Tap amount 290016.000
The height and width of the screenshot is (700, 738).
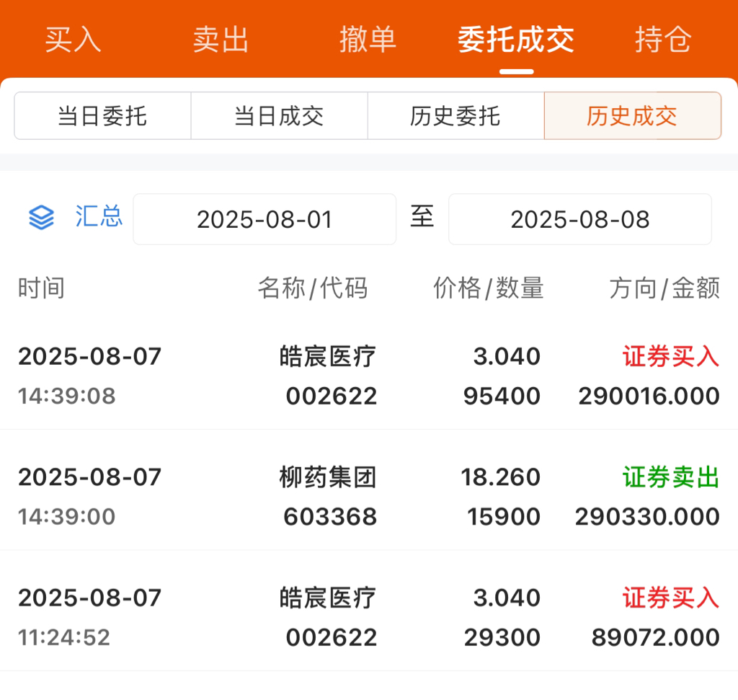pyautogui.click(x=649, y=396)
